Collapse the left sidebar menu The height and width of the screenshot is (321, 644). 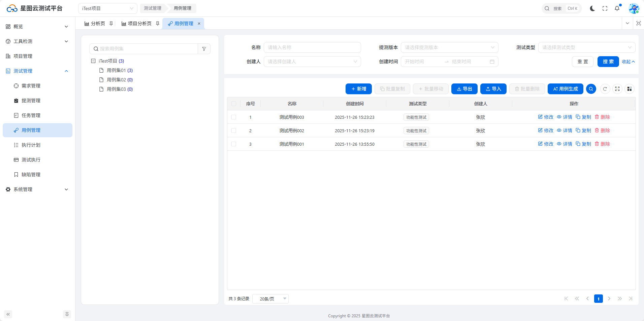8,314
